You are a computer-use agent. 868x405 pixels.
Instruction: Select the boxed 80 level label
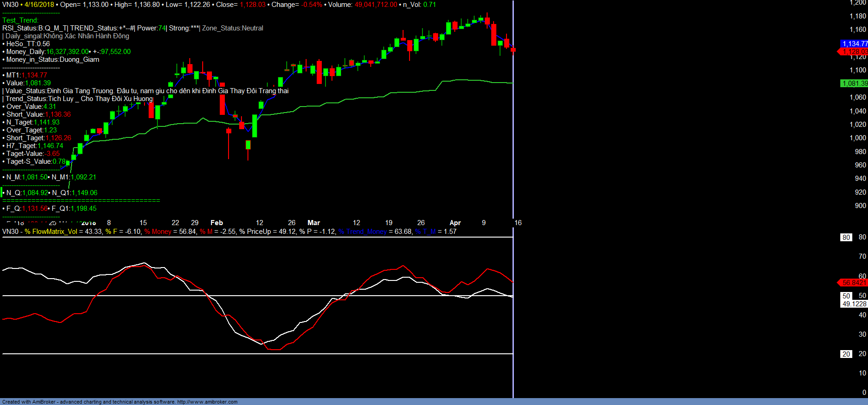[846, 238]
